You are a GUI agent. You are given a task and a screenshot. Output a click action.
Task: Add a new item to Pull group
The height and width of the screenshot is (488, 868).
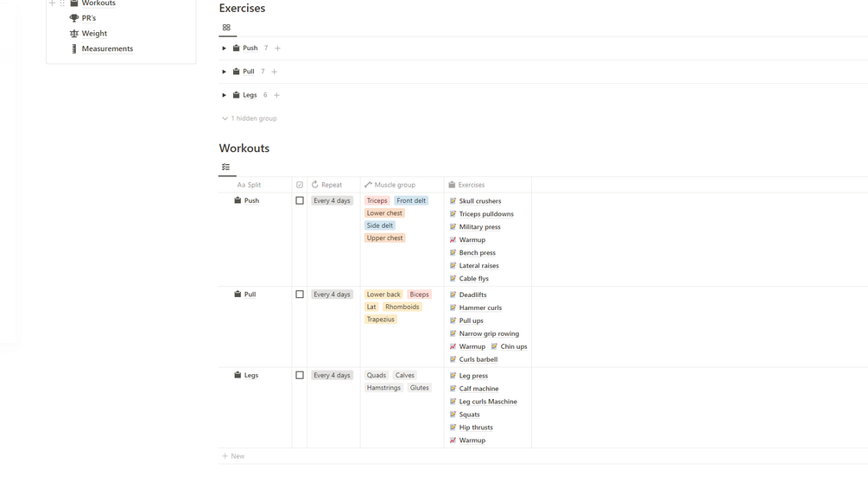275,72
